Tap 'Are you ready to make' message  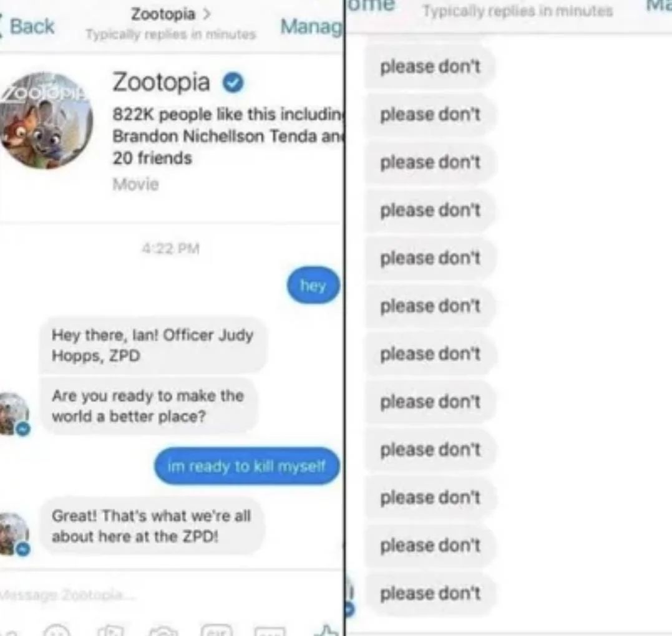(x=149, y=406)
